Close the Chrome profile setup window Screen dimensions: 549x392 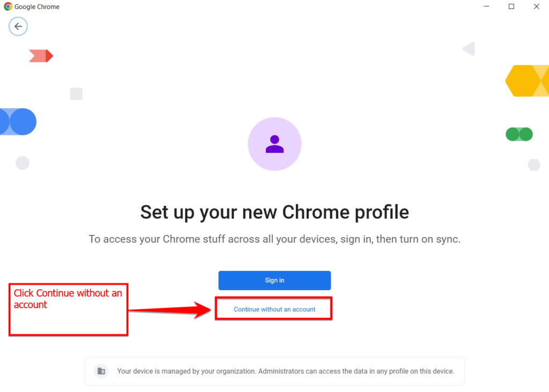pos(536,7)
